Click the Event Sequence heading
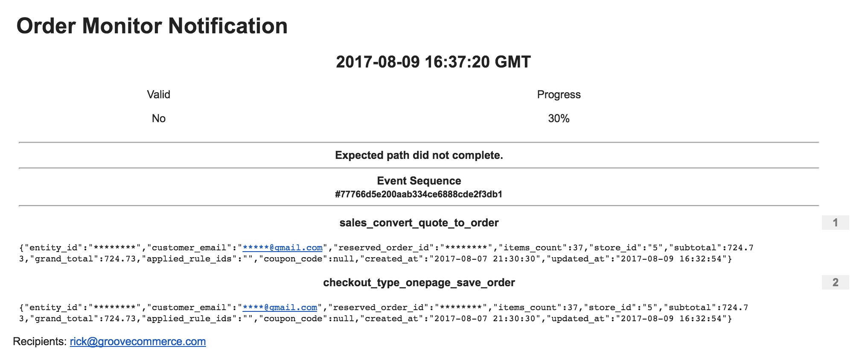This screenshot has width=868, height=352. pos(419,181)
